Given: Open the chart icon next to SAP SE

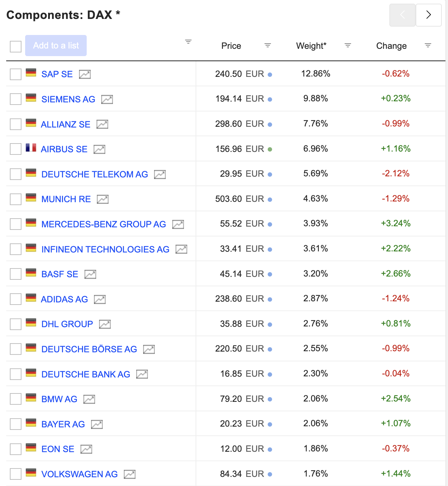Looking at the screenshot, I should click(x=85, y=74).
